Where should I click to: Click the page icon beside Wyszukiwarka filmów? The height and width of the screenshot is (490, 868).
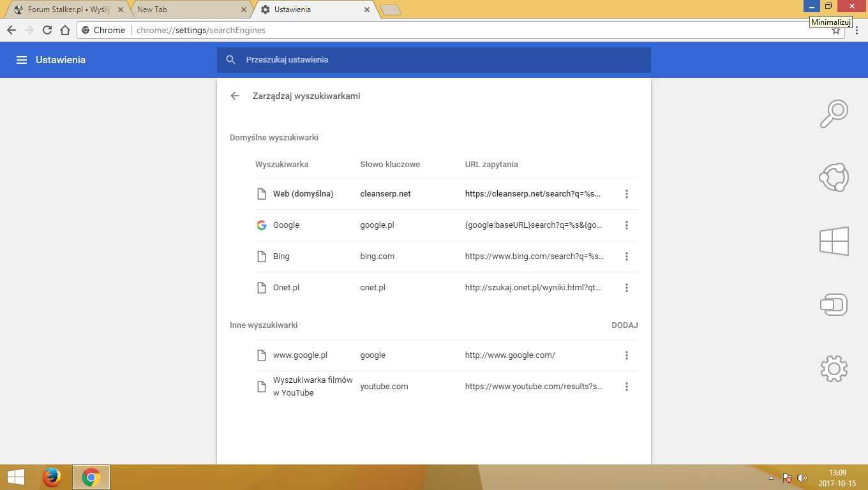[261, 387]
